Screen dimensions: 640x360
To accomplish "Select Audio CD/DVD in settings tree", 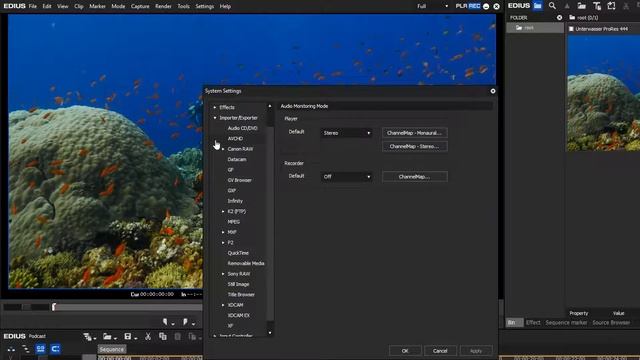I will [x=242, y=128].
